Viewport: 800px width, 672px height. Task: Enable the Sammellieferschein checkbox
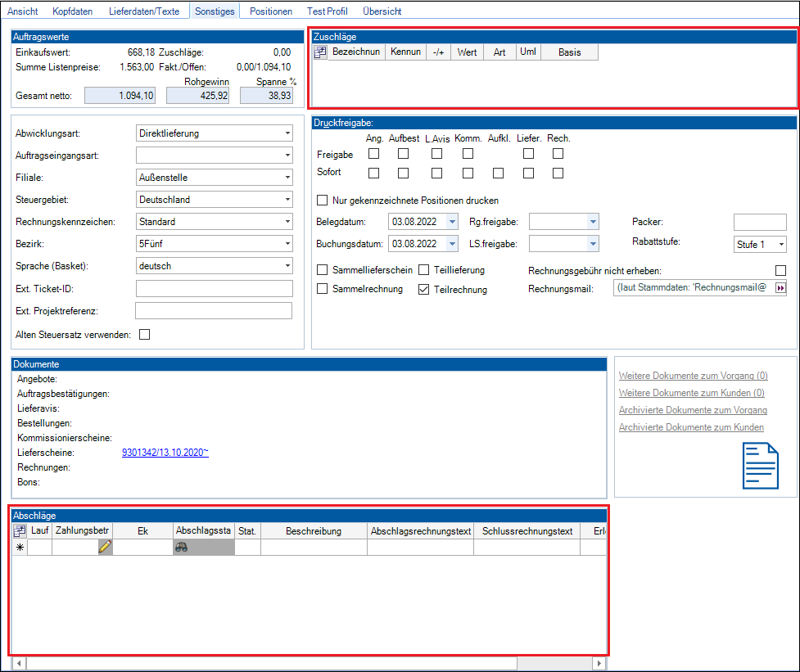[x=323, y=270]
